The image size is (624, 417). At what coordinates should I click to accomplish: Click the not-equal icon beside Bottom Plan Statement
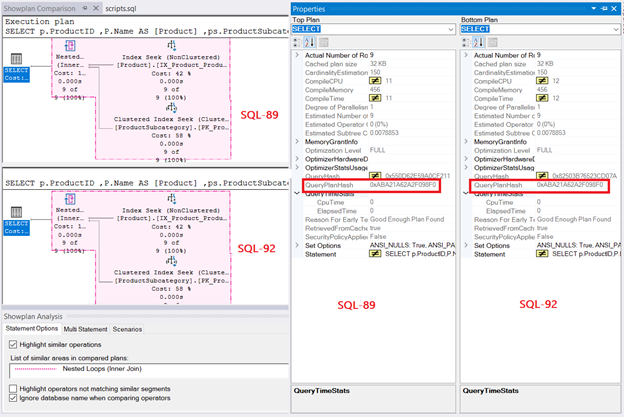click(x=542, y=254)
